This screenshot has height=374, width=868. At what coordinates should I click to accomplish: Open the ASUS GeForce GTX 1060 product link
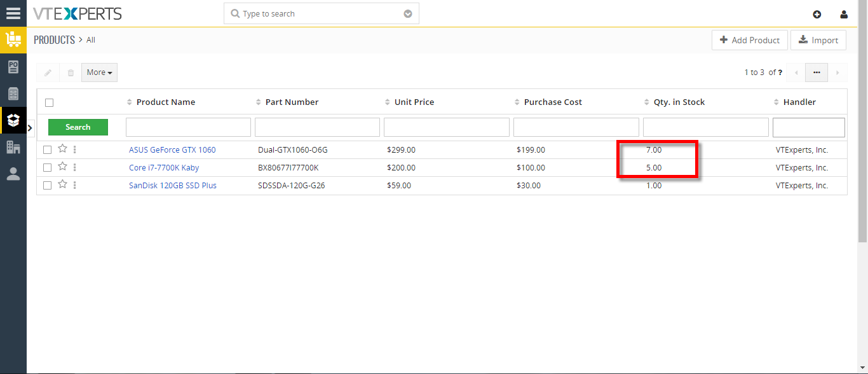click(172, 150)
